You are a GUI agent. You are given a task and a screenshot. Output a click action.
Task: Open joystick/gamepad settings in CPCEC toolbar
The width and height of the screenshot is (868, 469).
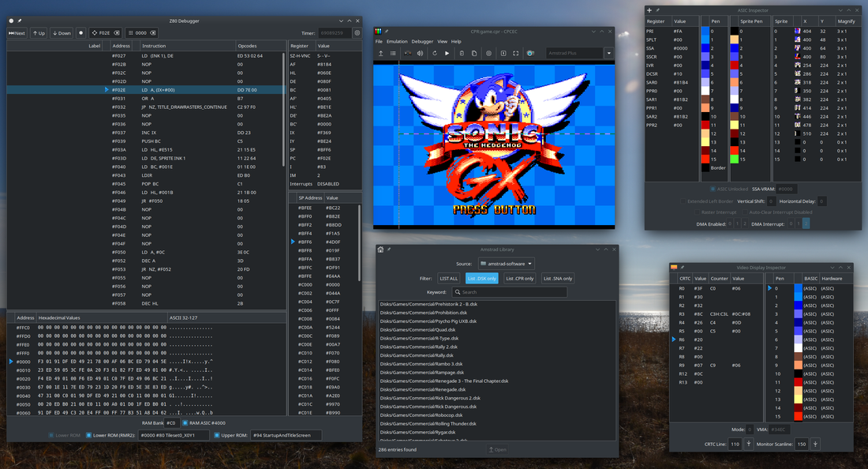[x=408, y=53]
